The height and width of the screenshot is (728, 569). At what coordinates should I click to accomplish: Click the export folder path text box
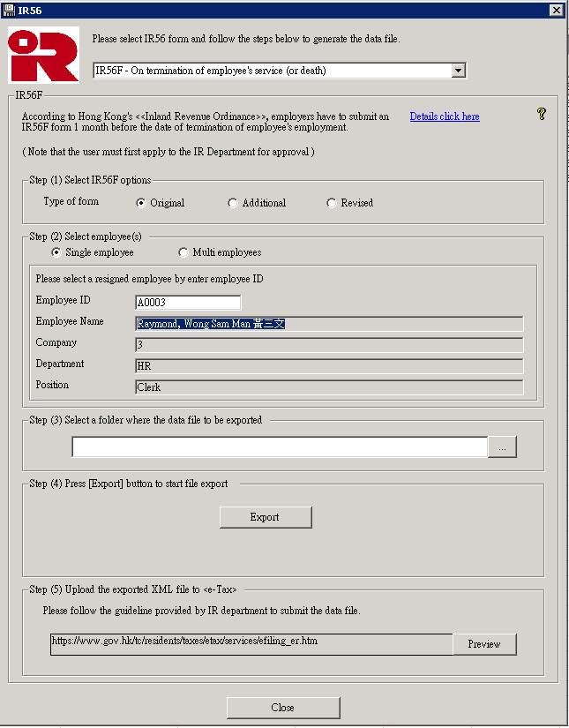(x=279, y=447)
